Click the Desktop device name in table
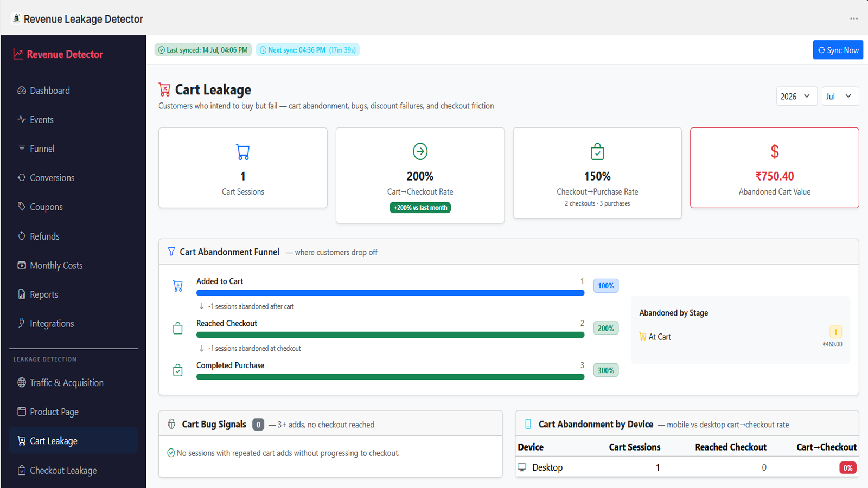The width and height of the screenshot is (868, 488). 547,467
